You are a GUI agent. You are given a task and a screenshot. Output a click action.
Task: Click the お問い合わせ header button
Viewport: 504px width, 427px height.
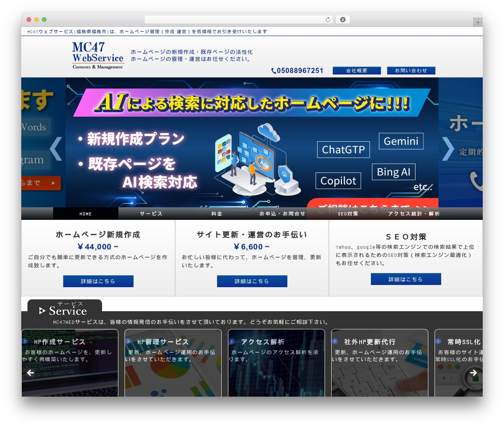411,71
